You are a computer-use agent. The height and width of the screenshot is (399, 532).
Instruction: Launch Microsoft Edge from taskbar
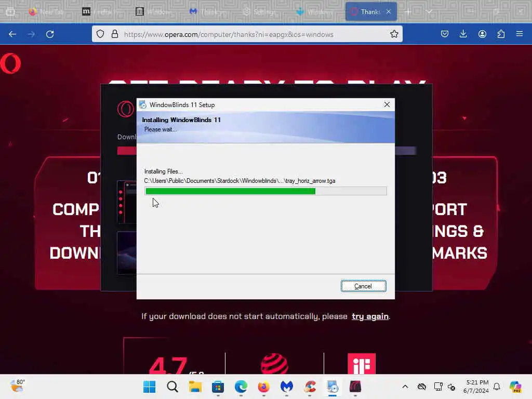(x=241, y=387)
